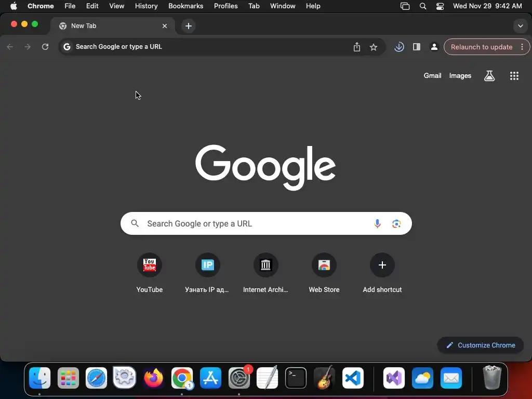
Task: Open System Settings with notification badge
Action: point(240,377)
